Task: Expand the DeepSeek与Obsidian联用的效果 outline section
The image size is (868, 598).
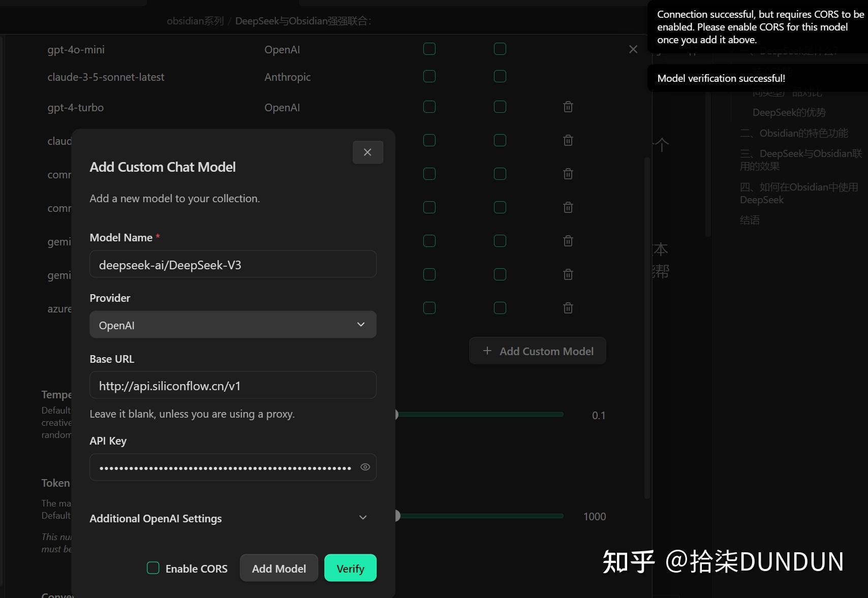Action: click(x=800, y=160)
